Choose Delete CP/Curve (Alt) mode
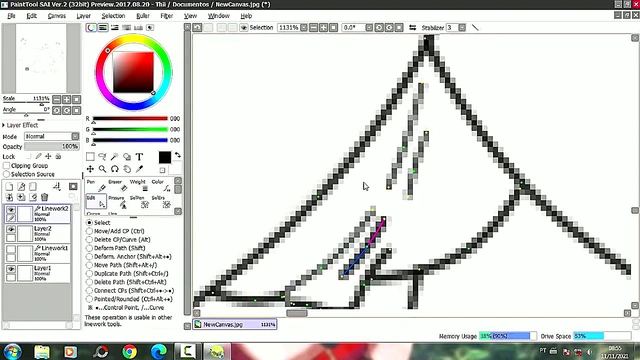 (89, 240)
